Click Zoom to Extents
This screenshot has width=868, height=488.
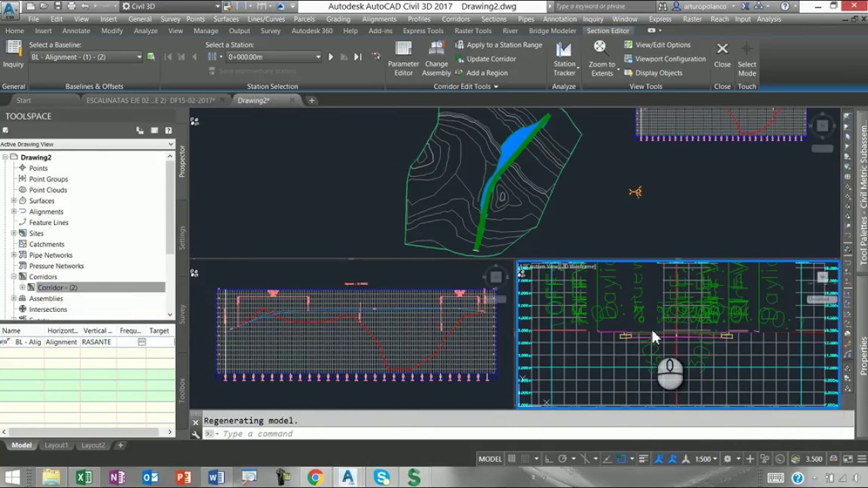coord(601,58)
